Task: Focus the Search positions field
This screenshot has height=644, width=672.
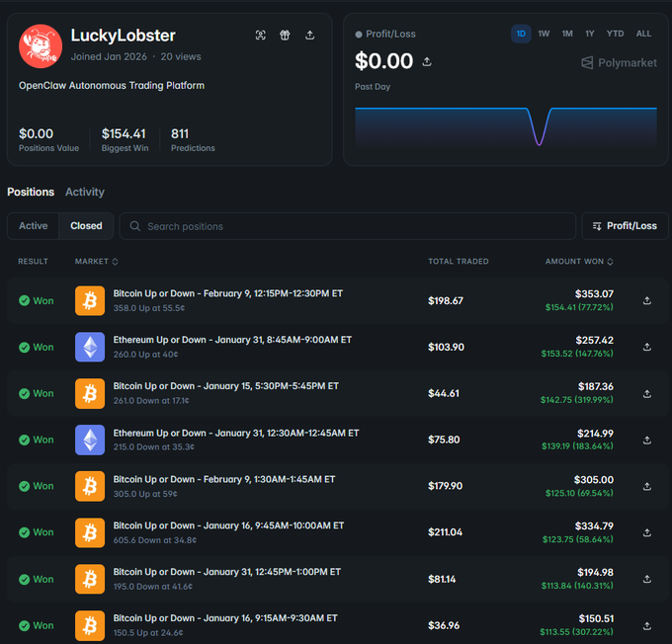Action: [348, 226]
